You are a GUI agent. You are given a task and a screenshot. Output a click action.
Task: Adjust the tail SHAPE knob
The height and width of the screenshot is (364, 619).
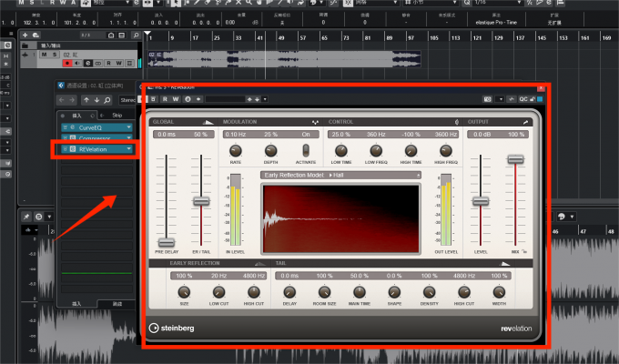[394, 292]
